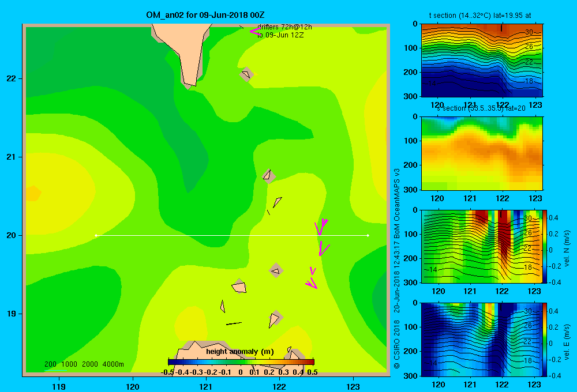Click the title "OM_an02 for 09-Jun-2018 00Z"
The image size is (577, 392).
coord(205,15)
